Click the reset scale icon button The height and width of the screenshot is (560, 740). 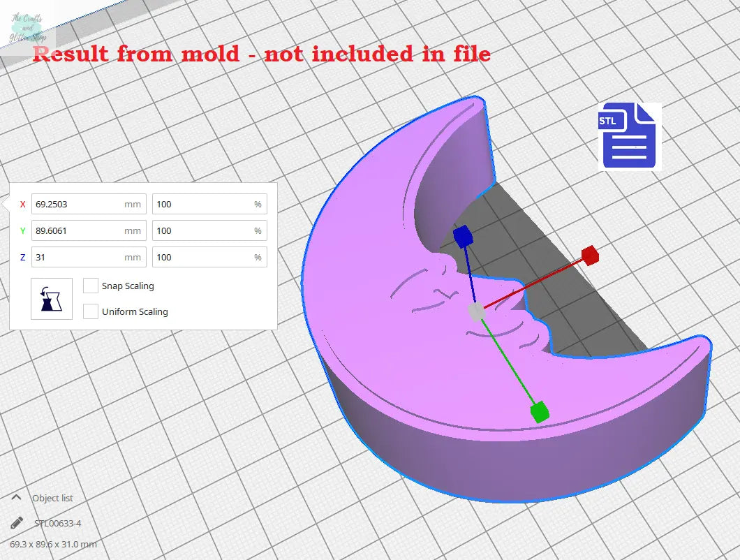pos(52,299)
